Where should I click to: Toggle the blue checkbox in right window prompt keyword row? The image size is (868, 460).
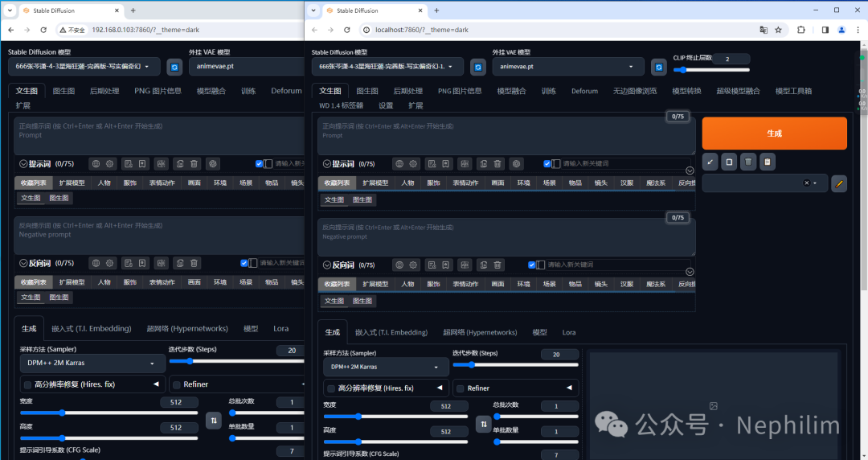click(547, 163)
